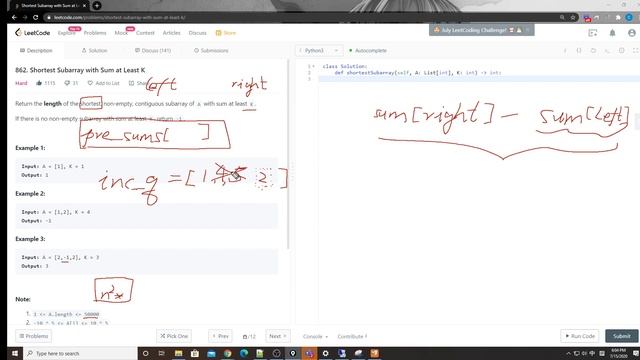Switch to the Submissions tab
This screenshot has width=640, height=360.
(211, 51)
